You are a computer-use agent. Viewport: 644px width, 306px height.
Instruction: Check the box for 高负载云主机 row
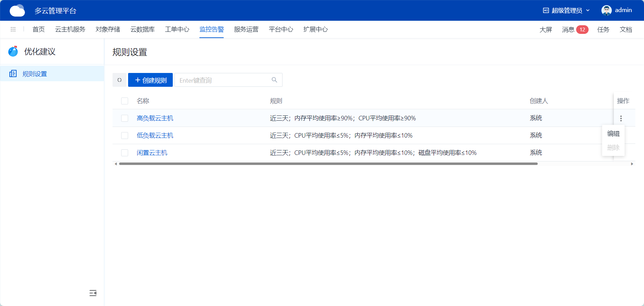pyautogui.click(x=125, y=118)
